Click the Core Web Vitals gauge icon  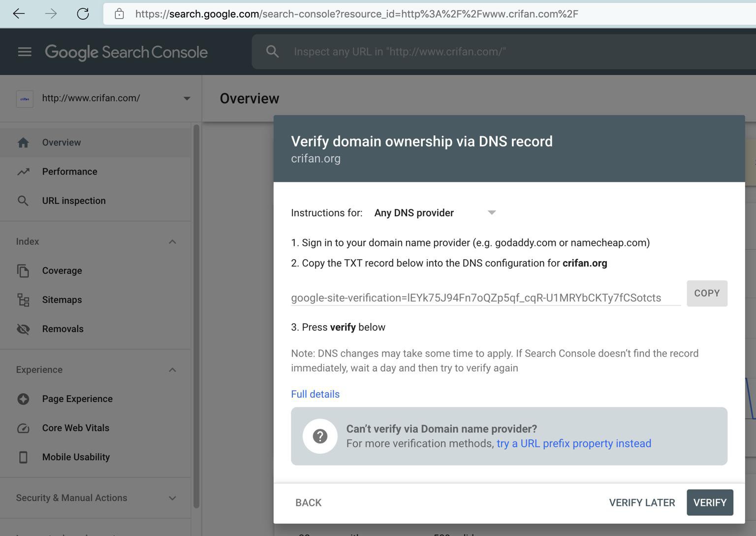pos(23,428)
